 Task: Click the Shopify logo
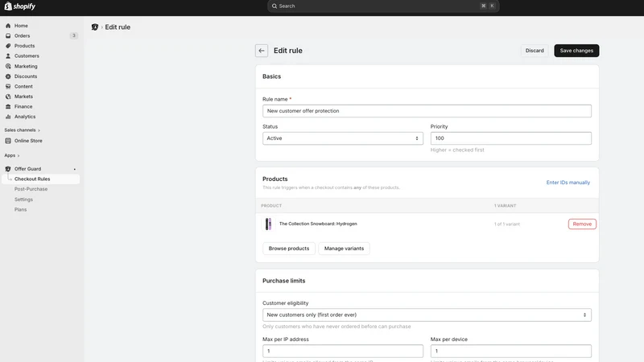click(19, 6)
